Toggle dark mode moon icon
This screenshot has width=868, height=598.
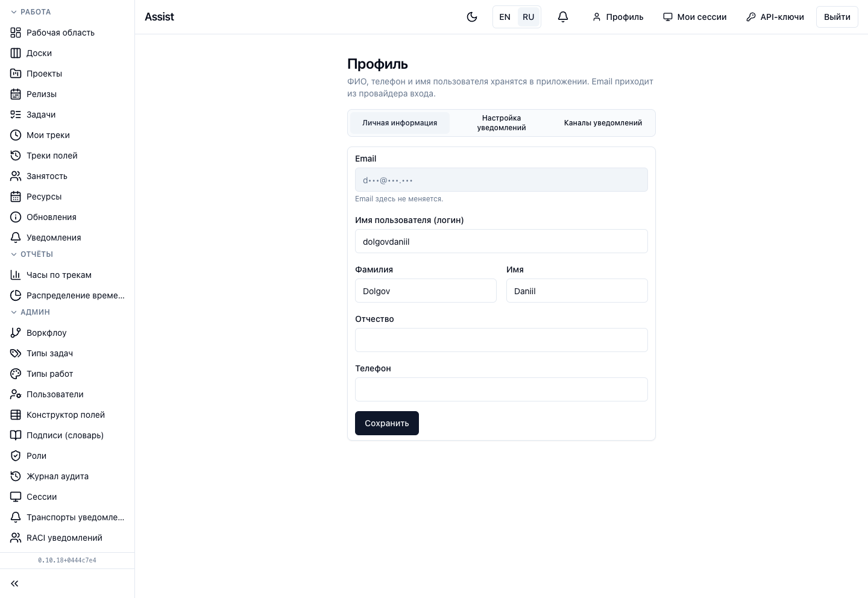pyautogui.click(x=472, y=17)
